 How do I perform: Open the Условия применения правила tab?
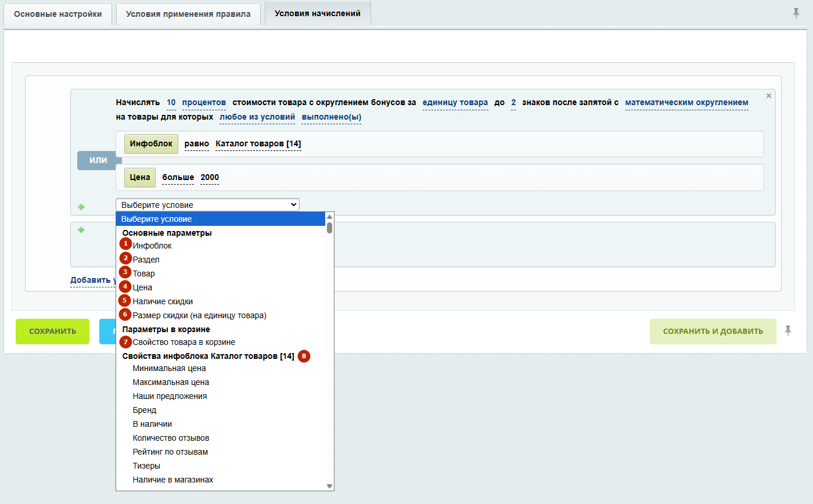(x=188, y=14)
